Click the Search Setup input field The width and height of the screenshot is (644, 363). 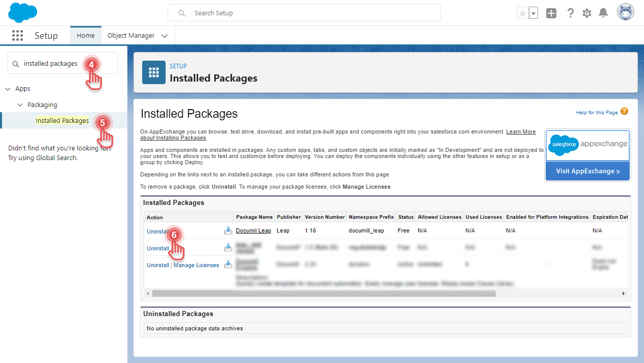[x=304, y=12]
